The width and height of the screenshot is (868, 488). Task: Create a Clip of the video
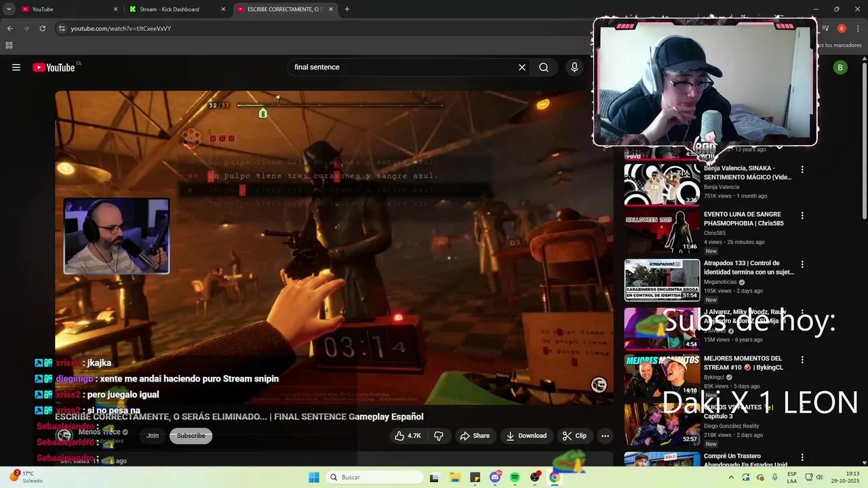tap(574, 436)
